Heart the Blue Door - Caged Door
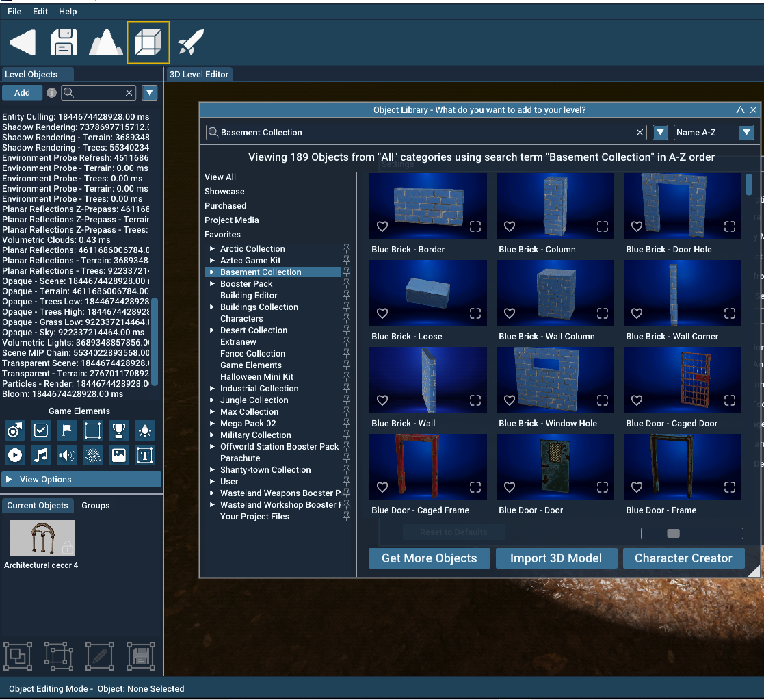The image size is (764, 700). coord(636,400)
